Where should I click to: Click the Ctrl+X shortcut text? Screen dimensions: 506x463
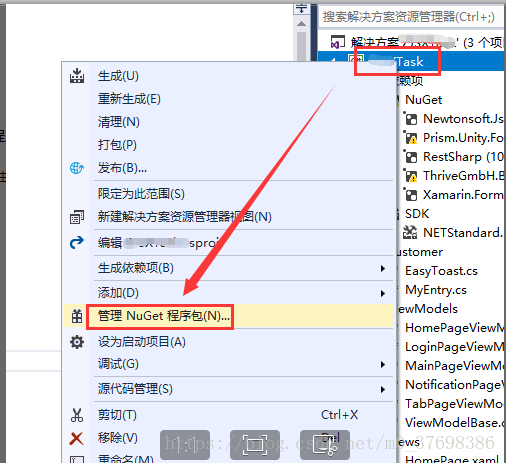pyautogui.click(x=339, y=415)
